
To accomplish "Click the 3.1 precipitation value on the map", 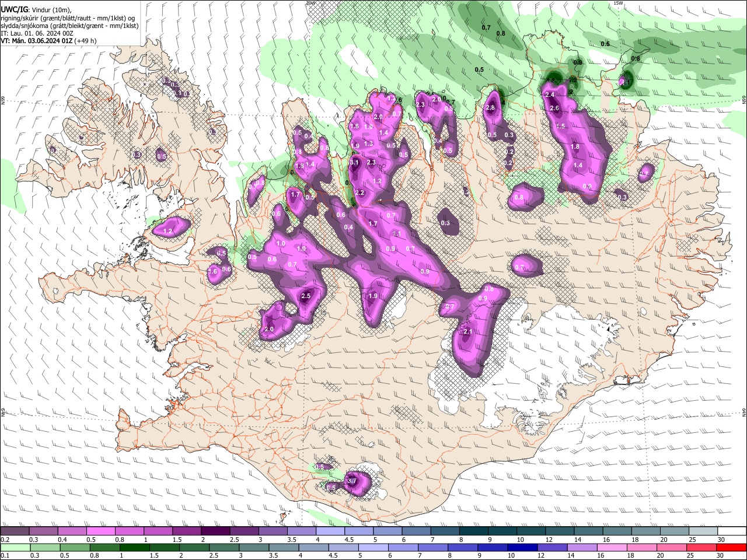I will tap(354, 162).
